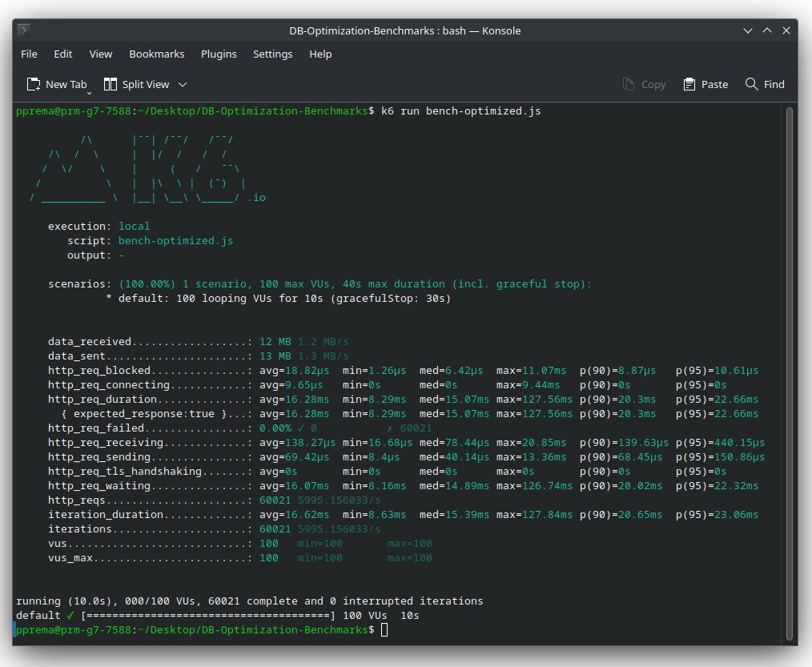The image size is (812, 667).
Task: Click the 'bench-optimized.js' script value
Action: click(175, 241)
